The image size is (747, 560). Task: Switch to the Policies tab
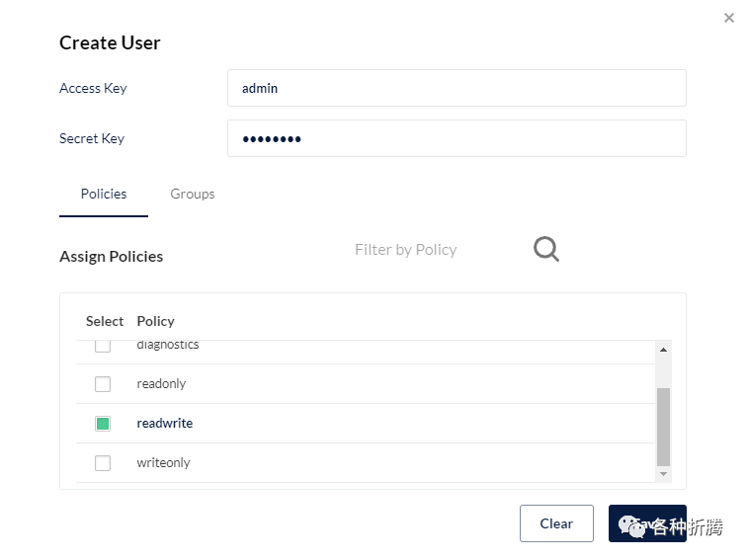coord(104,194)
